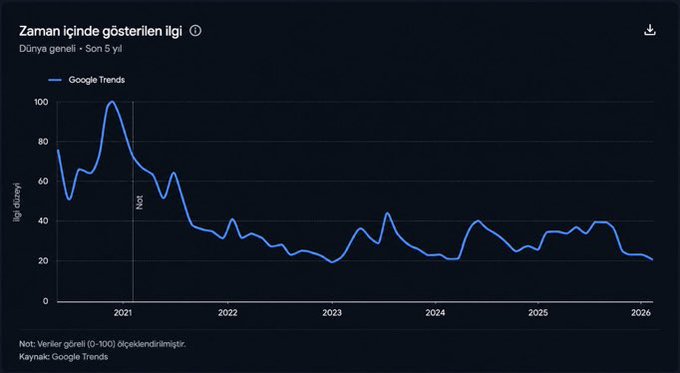This screenshot has height=373, width=680.
Task: Click the 40 value on the y-axis
Action: point(43,221)
